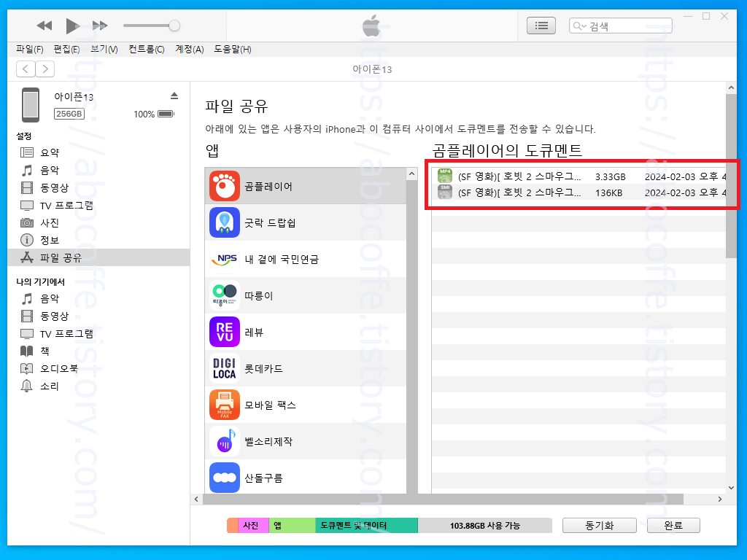
Task: Open the 보기(V) menu
Action: click(x=104, y=50)
